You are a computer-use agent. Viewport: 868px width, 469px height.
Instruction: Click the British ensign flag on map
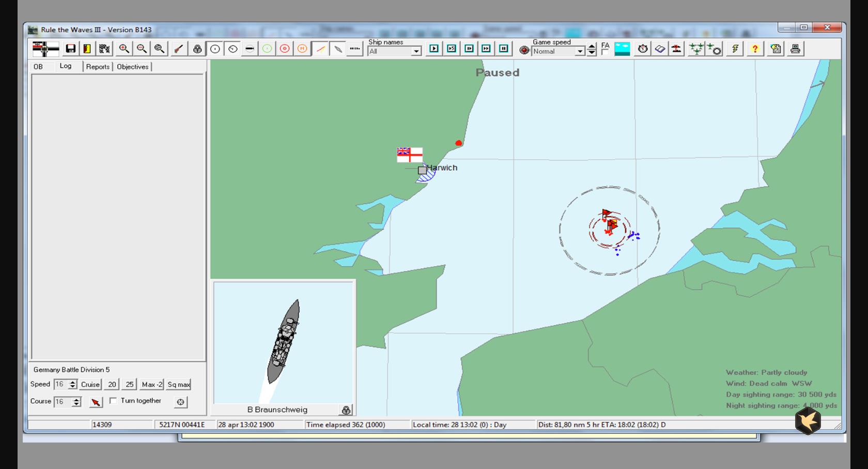[x=410, y=155]
